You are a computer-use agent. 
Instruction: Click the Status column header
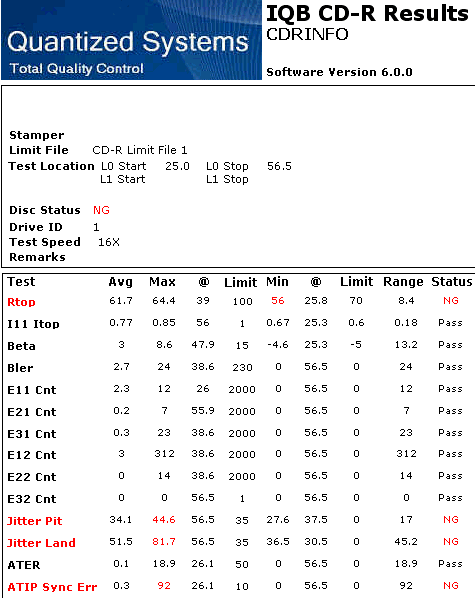[452, 281]
